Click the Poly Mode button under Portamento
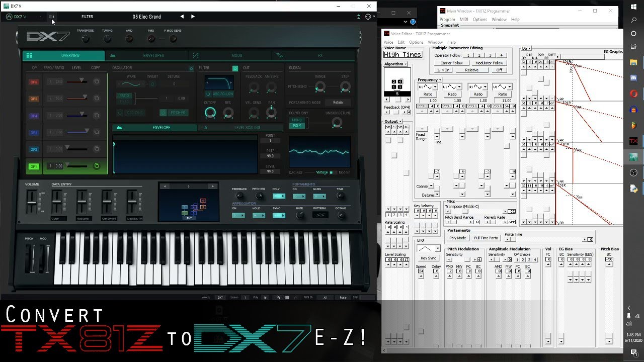644x362 pixels. [458, 238]
